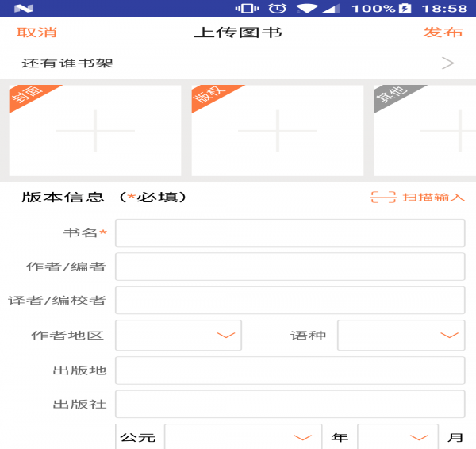This screenshot has width=476, height=449.
Task: Focus the 出版地 input field
Action: point(290,370)
